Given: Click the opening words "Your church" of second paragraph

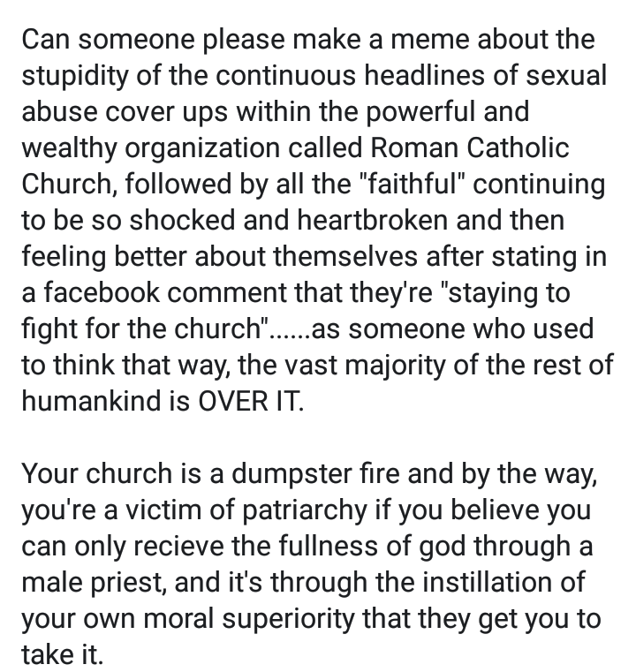Looking at the screenshot, I should 97,473.
